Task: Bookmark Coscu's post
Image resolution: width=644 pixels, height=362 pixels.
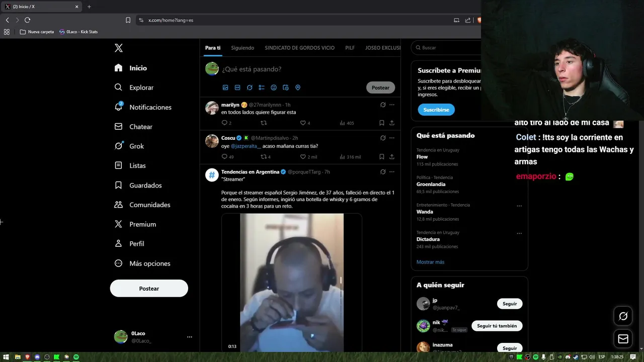Action: pos(381,157)
